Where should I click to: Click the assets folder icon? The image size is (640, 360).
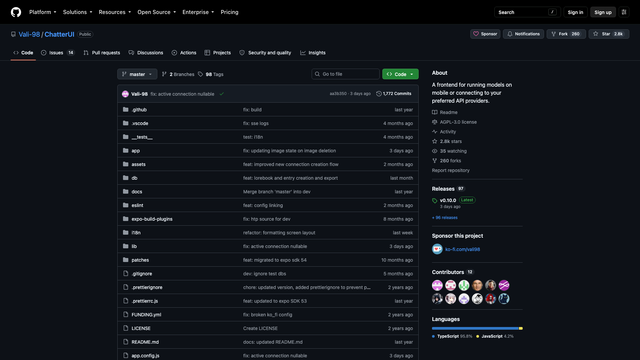point(126,164)
